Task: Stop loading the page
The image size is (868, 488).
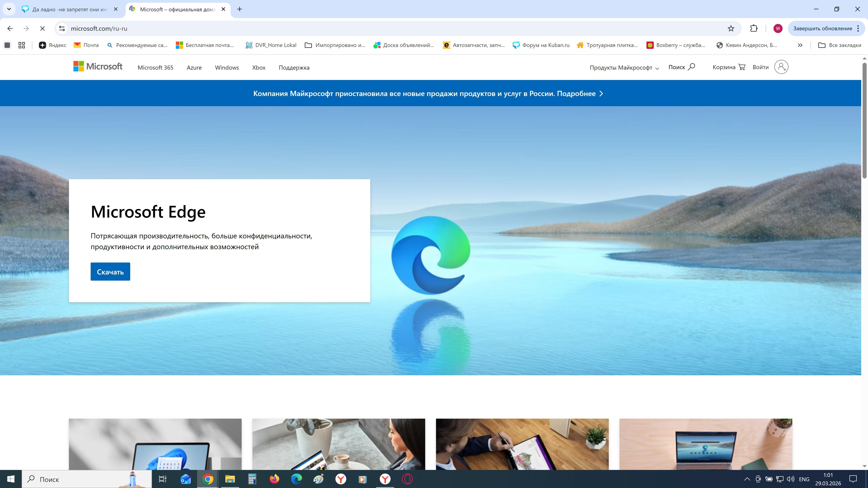Action: pos(42,29)
